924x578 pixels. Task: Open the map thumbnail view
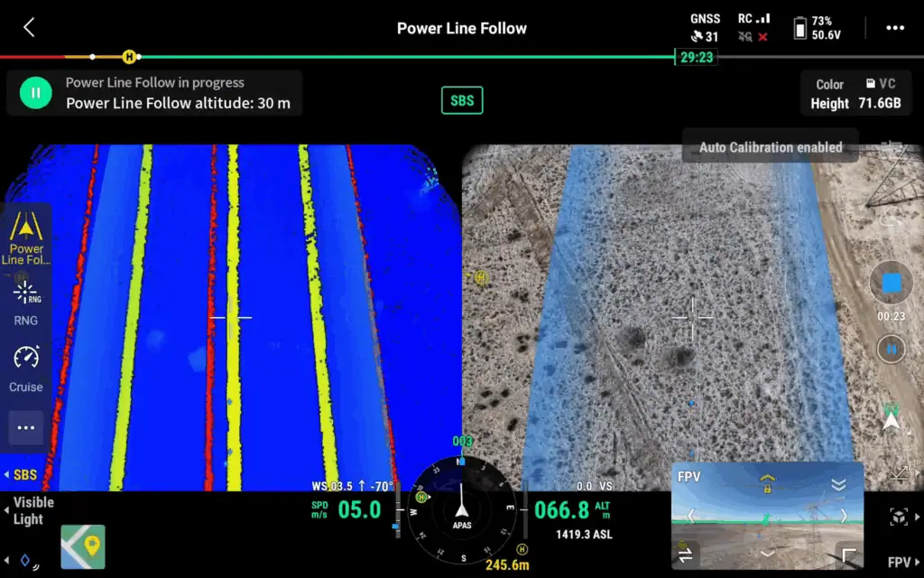(x=83, y=546)
